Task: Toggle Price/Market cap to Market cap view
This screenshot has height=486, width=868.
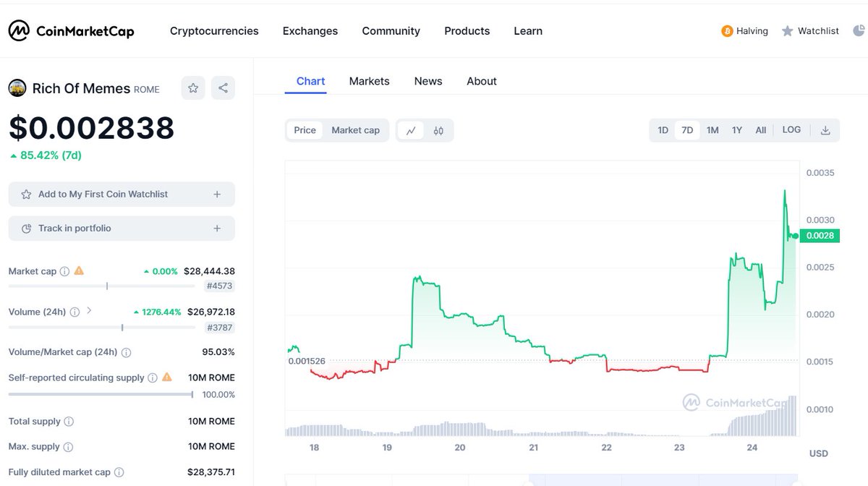Action: (355, 130)
